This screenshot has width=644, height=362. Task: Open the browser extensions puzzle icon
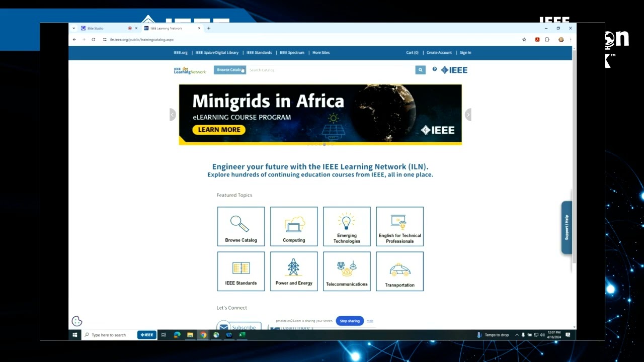tap(547, 39)
